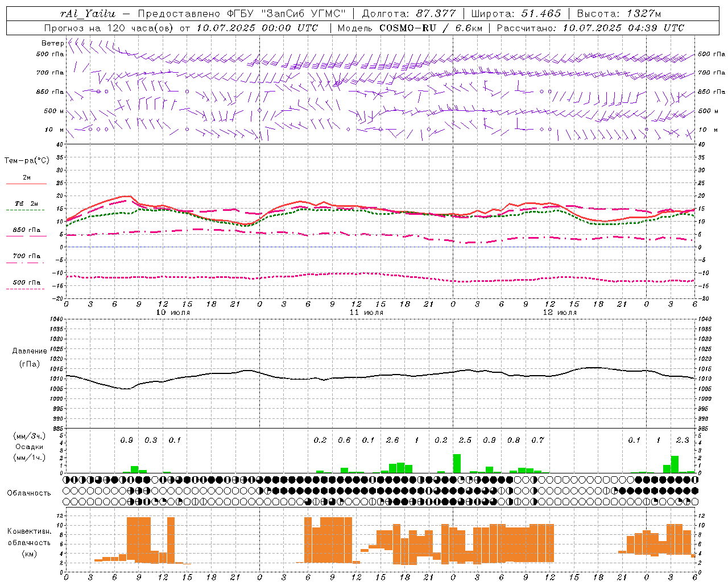Click the '(мм/1ч.)' precipitation unit label

coord(29,457)
